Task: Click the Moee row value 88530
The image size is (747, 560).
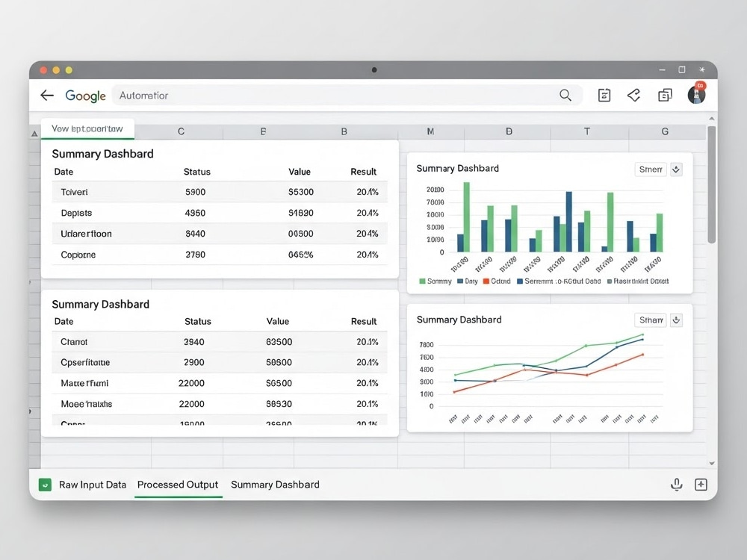Action: click(279, 404)
